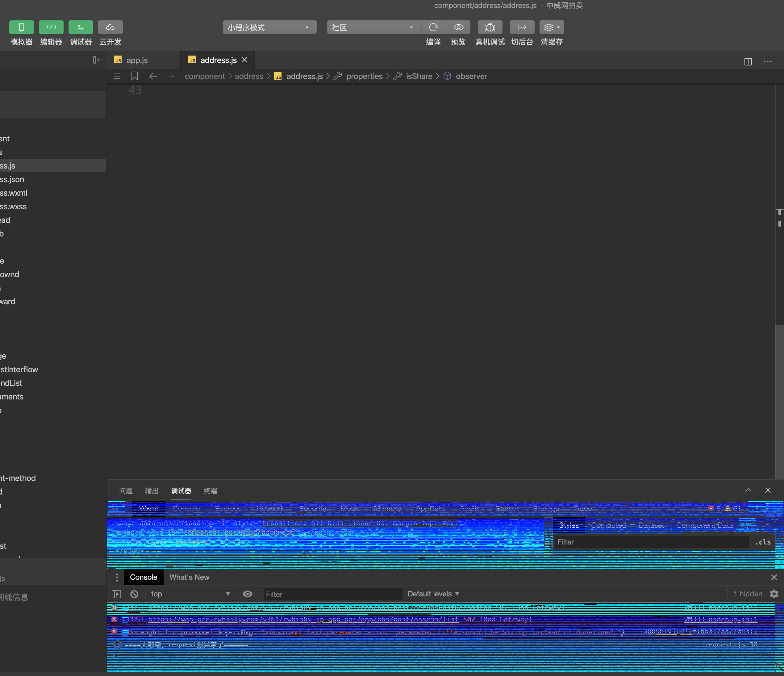Open cloud development (云开发) icon
Image resolution: width=784 pixels, height=676 pixels.
coord(110,27)
